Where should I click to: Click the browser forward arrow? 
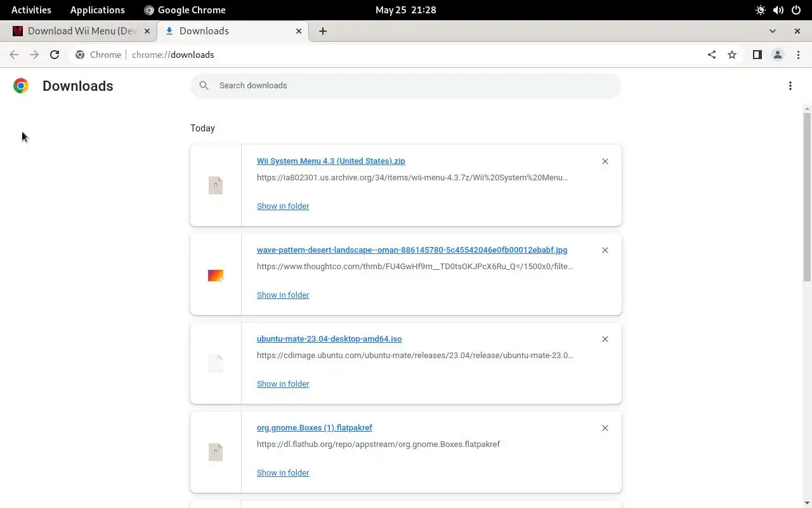point(34,55)
